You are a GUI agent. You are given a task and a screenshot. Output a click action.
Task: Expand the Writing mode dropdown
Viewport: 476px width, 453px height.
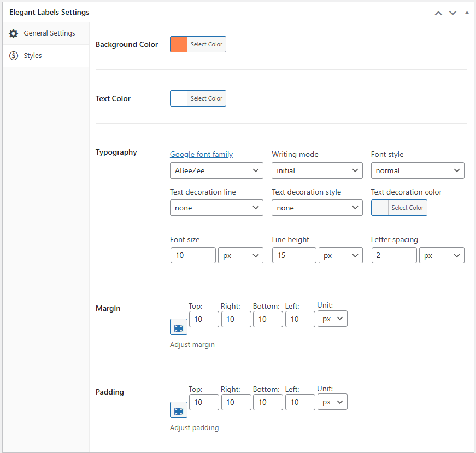tap(317, 170)
